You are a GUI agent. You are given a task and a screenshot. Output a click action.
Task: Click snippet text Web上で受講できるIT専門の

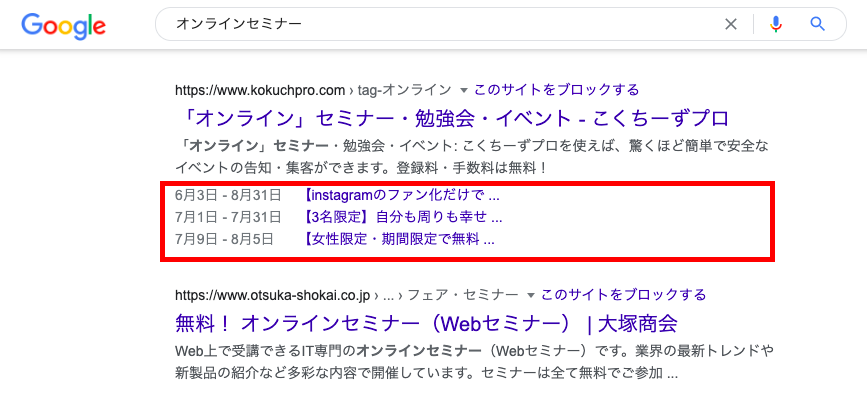pos(265,352)
